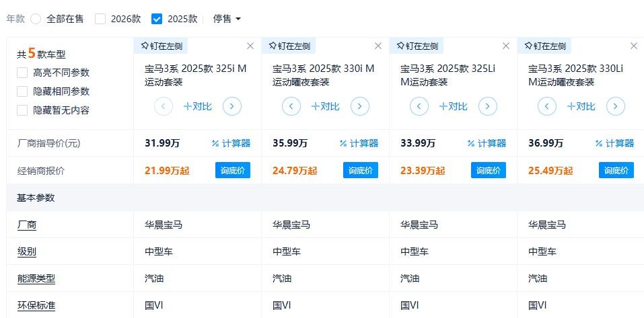
Task: Open 宝马3系 2025款 325i M运动套装 title
Action: pos(196,75)
